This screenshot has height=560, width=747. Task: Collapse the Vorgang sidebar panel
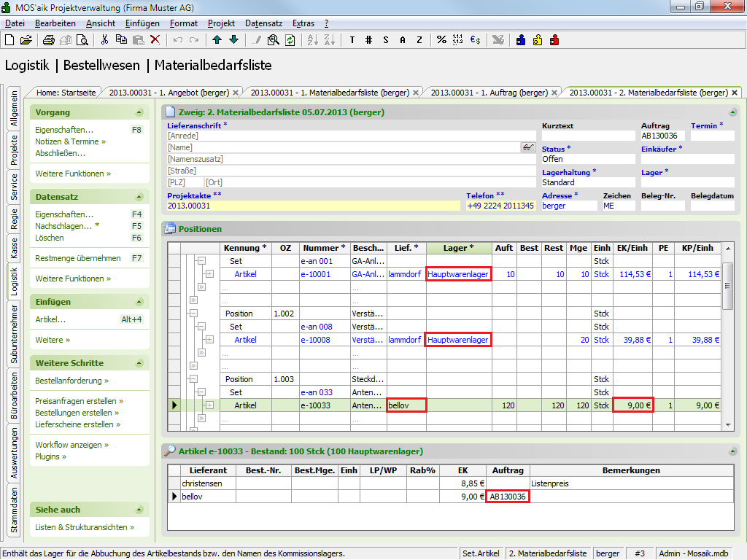(x=139, y=112)
